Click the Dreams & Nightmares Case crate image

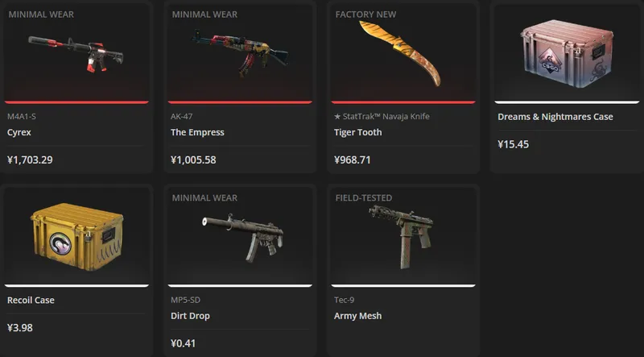click(x=567, y=53)
